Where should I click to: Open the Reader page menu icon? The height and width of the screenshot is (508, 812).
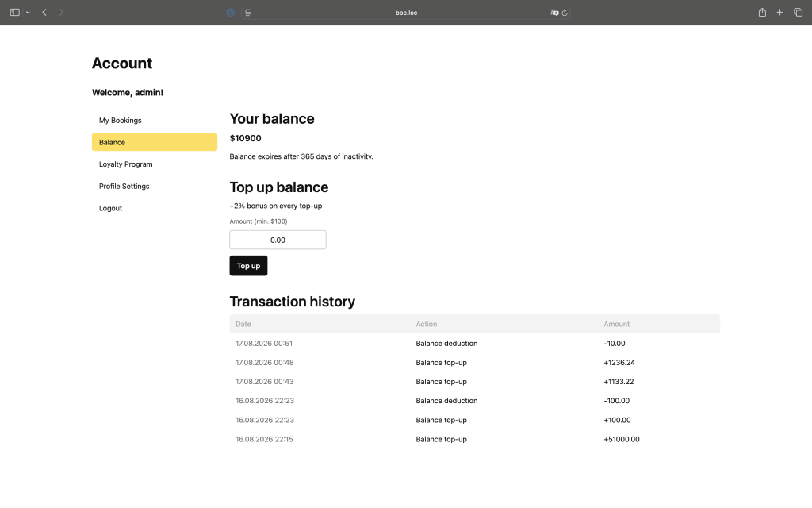pos(248,13)
